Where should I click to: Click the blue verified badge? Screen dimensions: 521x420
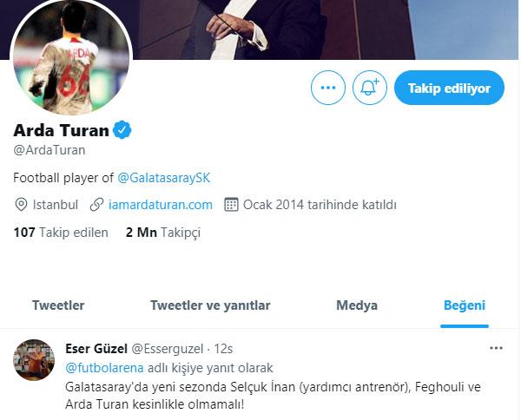click(122, 130)
